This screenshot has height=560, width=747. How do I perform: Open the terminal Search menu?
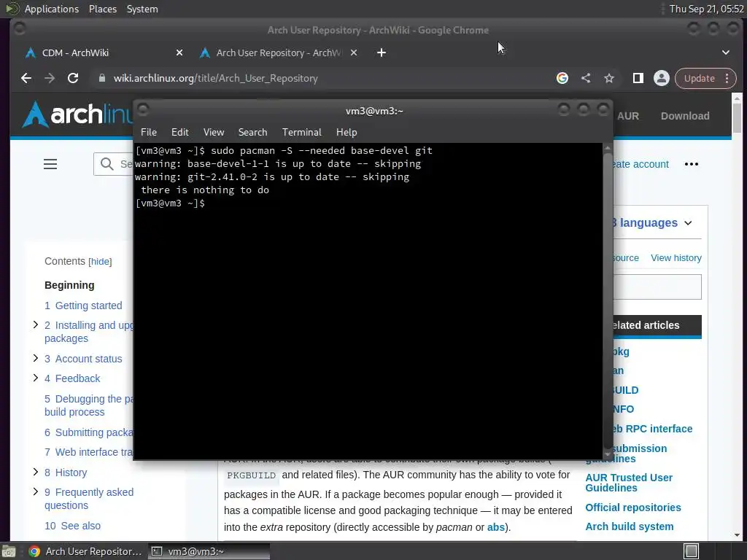point(252,132)
